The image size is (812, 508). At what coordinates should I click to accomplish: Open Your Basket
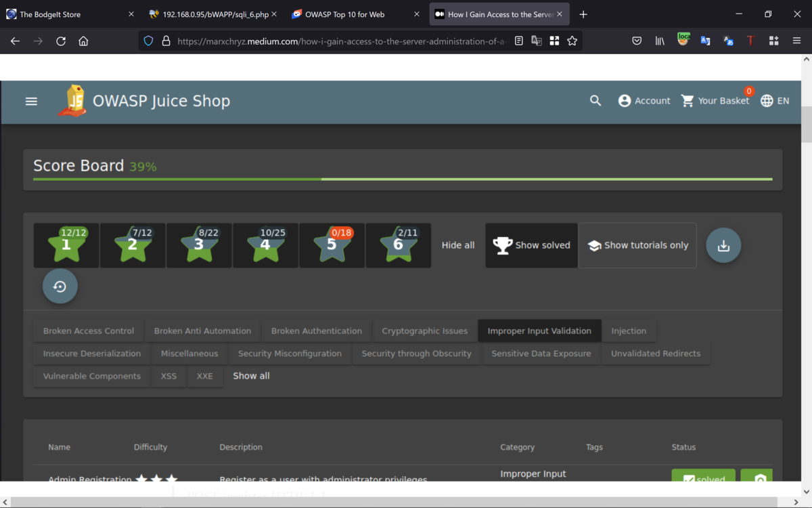coord(716,100)
